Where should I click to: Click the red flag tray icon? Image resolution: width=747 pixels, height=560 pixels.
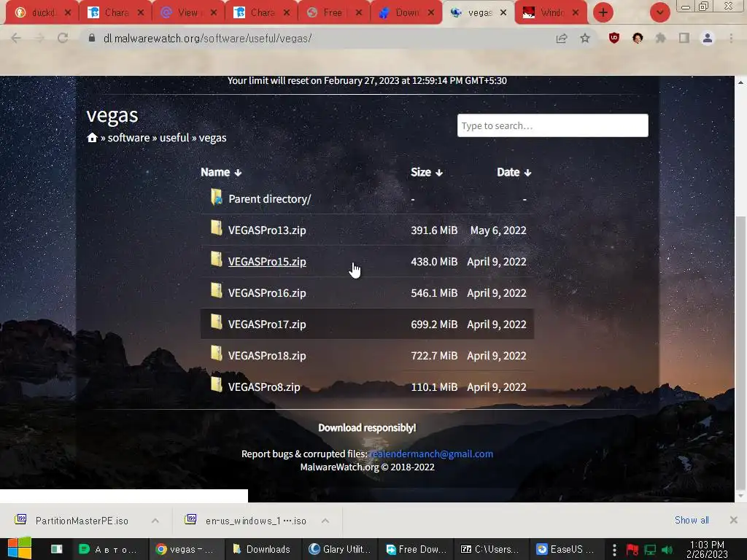tap(632, 550)
